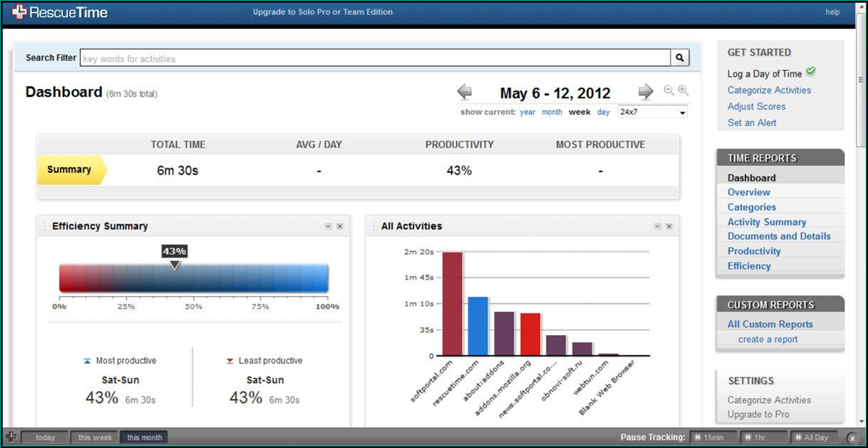Click the Least productive down-arrow icon
Image resolution: width=868 pixels, height=448 pixels.
229,361
